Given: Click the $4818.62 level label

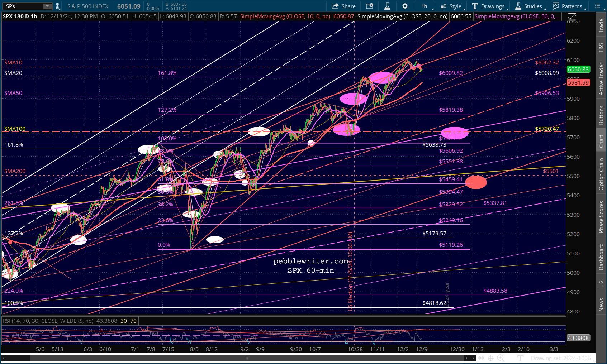Looking at the screenshot, I should (434, 303).
